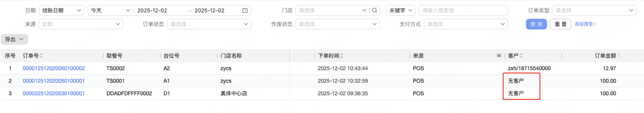
Task: Open the order status dropdown
Action: pyautogui.click(x=209, y=24)
